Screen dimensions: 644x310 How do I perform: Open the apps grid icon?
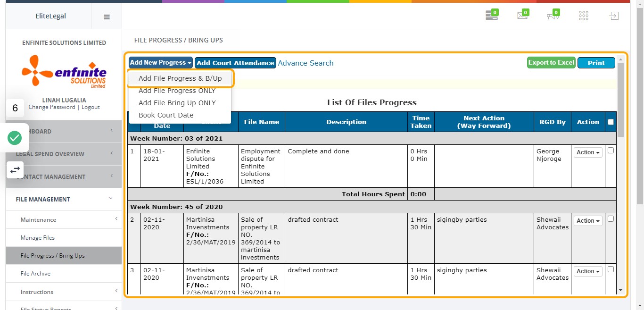(x=584, y=16)
